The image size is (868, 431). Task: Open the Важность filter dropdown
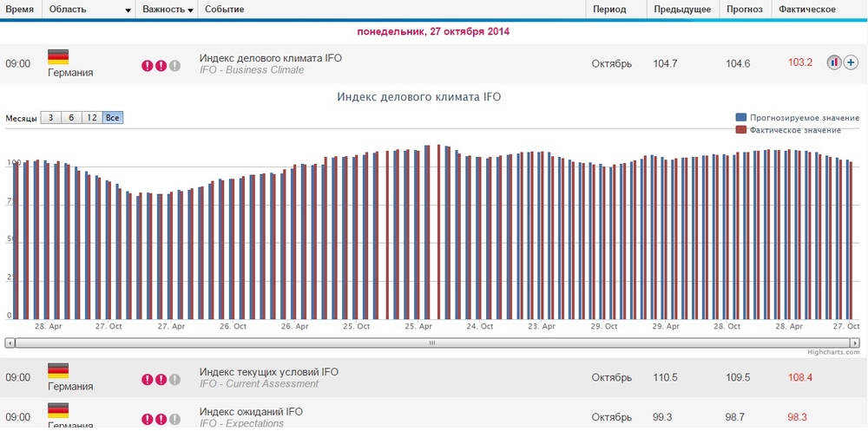pyautogui.click(x=191, y=10)
